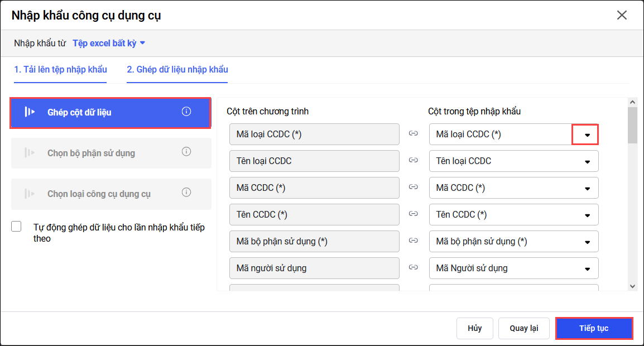Click link icon in Mã bộ phận sử dụng row
This screenshot has width=644, height=346.
click(x=414, y=241)
